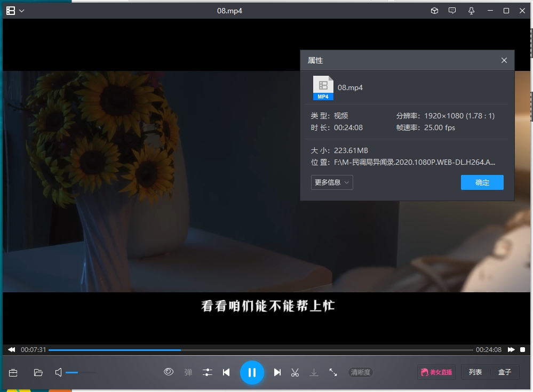Skip to the next video
The image size is (533, 392).
pyautogui.click(x=277, y=372)
